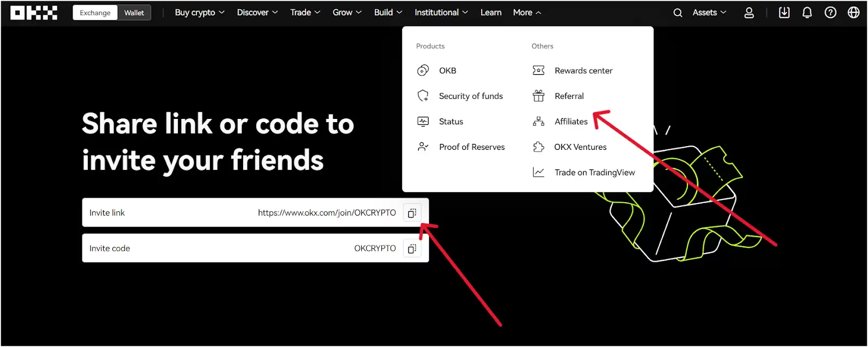868x347 pixels.
Task: Open the notifications bell
Action: [x=807, y=12]
